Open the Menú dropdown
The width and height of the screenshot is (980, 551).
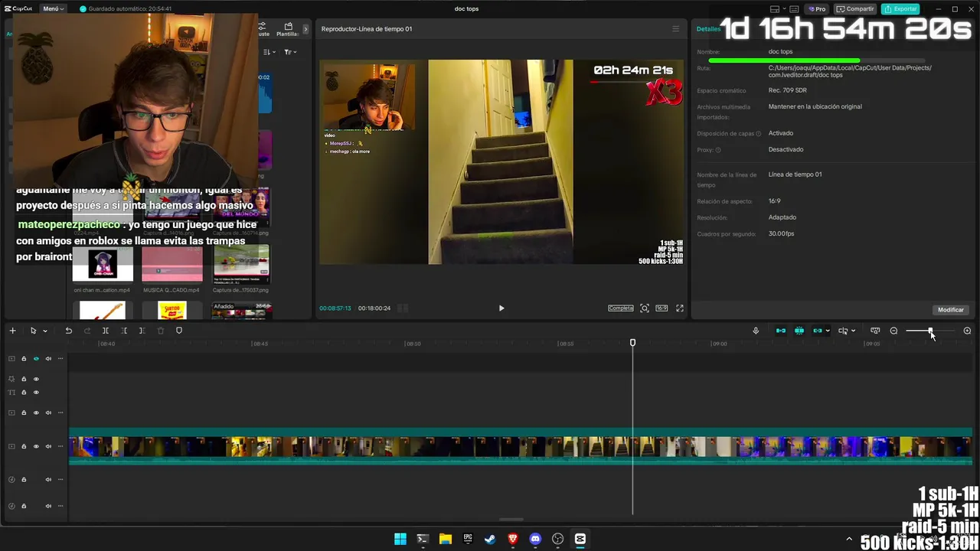(53, 8)
